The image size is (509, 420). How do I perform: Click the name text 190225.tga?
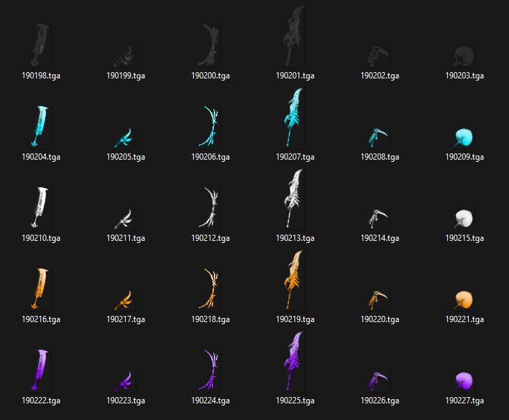295,401
